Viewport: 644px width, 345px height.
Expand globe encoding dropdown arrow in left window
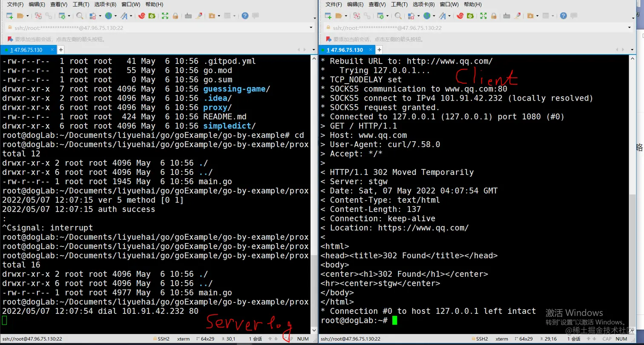(115, 16)
